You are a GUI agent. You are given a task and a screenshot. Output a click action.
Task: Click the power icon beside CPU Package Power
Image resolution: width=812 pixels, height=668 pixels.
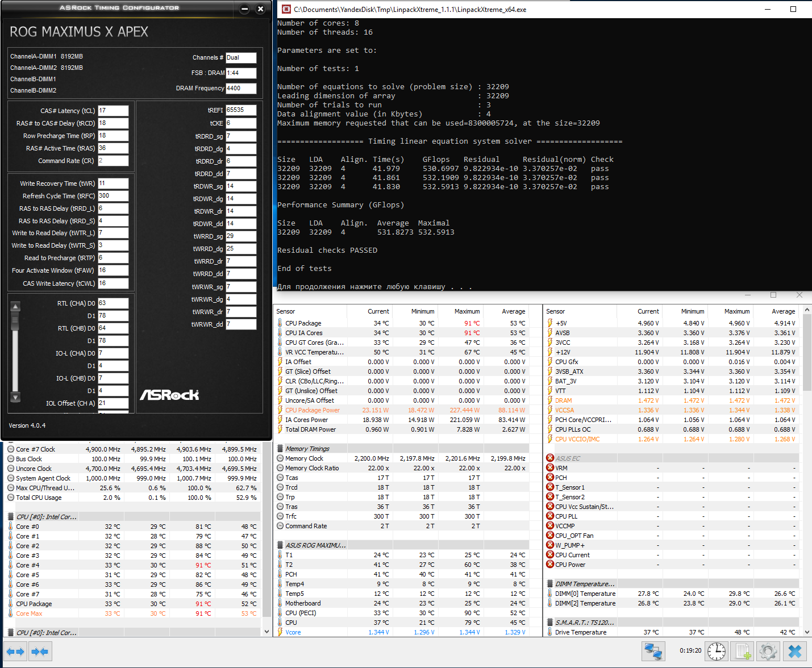tap(280, 410)
